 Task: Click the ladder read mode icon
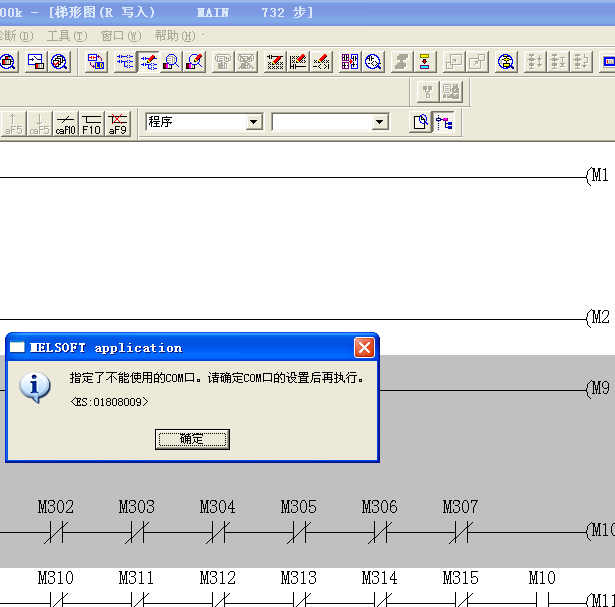point(125,62)
